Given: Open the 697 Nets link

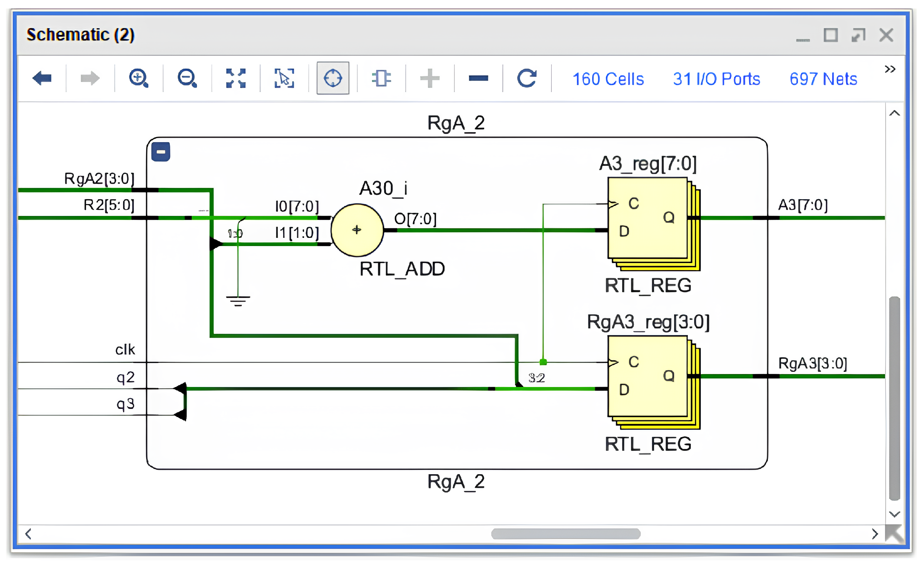Looking at the screenshot, I should tap(823, 79).
